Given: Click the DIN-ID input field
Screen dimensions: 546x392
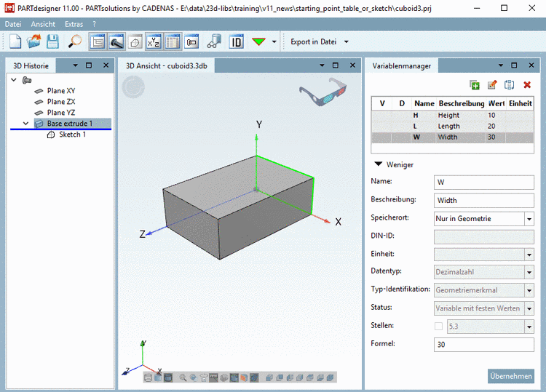Looking at the screenshot, I should click(x=483, y=237).
